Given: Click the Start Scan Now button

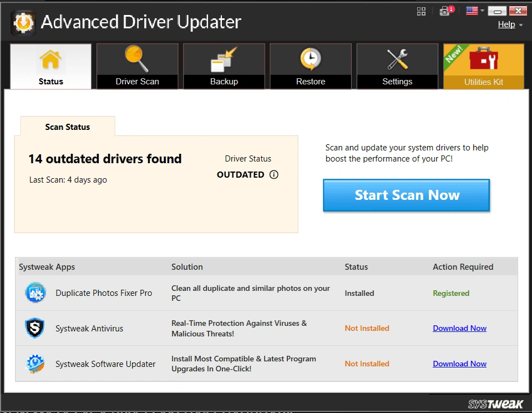Looking at the screenshot, I should coord(406,195).
